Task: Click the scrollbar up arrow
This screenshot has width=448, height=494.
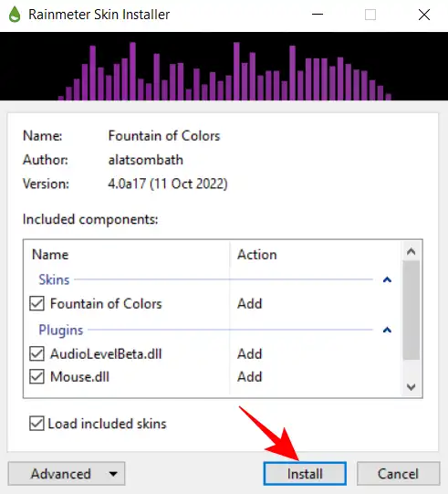Action: (412, 251)
